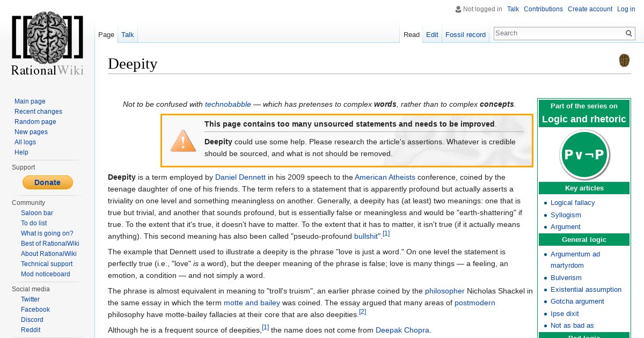Click footnote [2] reference
Viewport: 644px width, 338px height.
pyautogui.click(x=363, y=312)
